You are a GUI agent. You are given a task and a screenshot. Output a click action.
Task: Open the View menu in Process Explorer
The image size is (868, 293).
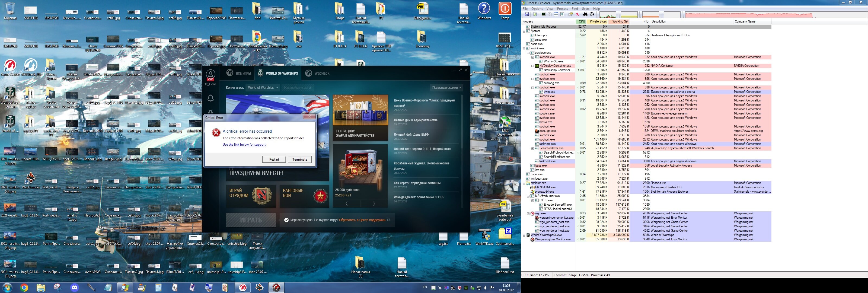[x=550, y=9]
